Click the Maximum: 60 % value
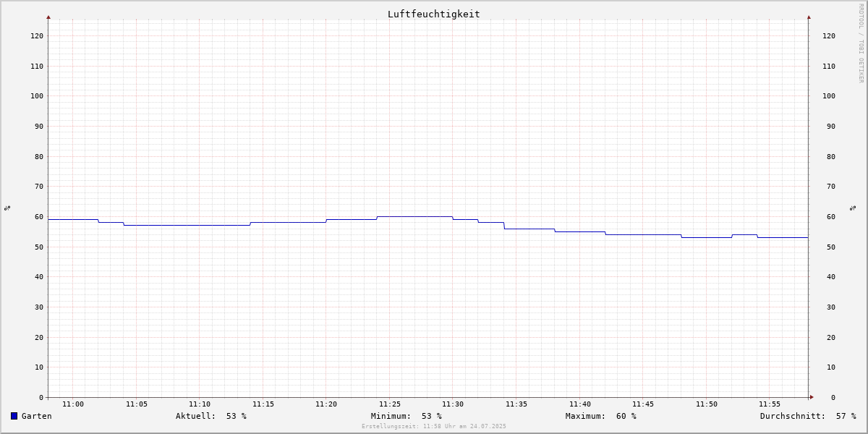Viewport: 868px width, 434px height. (x=601, y=416)
